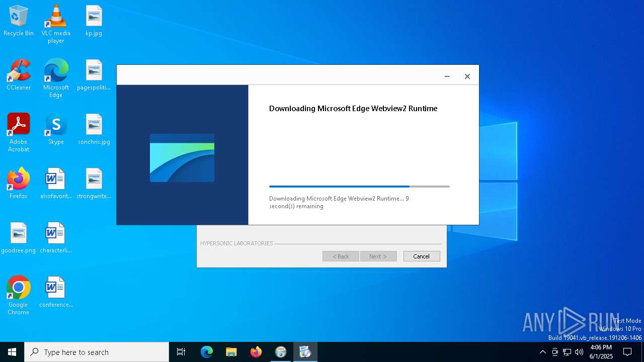Click the disabled Next button in the installer

[x=378, y=256]
